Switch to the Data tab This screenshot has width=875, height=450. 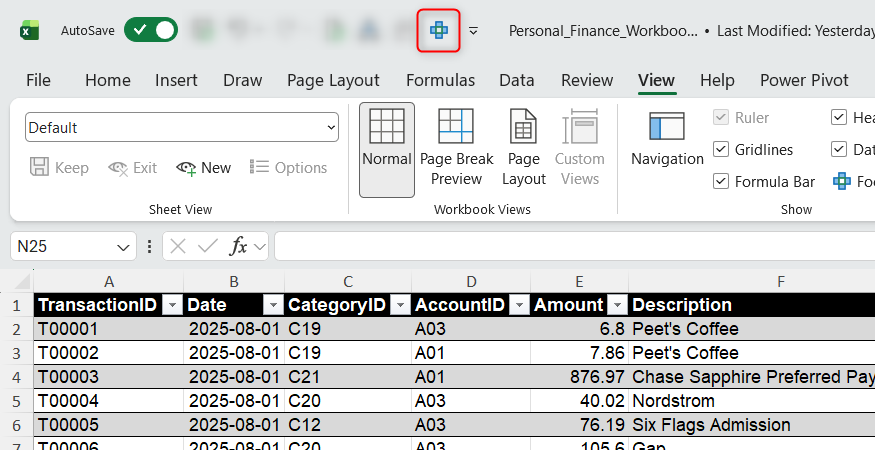pyautogui.click(x=517, y=80)
